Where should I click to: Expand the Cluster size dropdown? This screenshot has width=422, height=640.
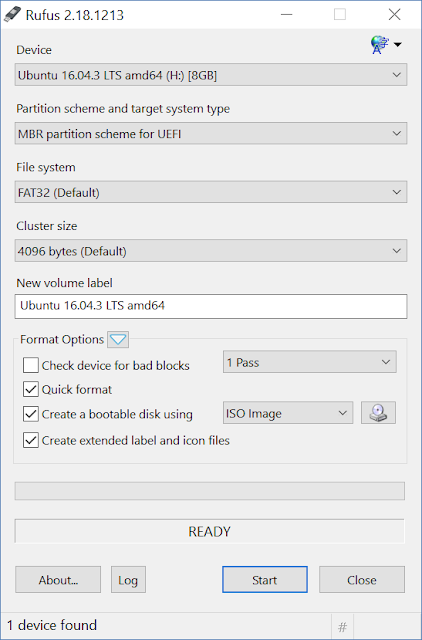point(211,251)
